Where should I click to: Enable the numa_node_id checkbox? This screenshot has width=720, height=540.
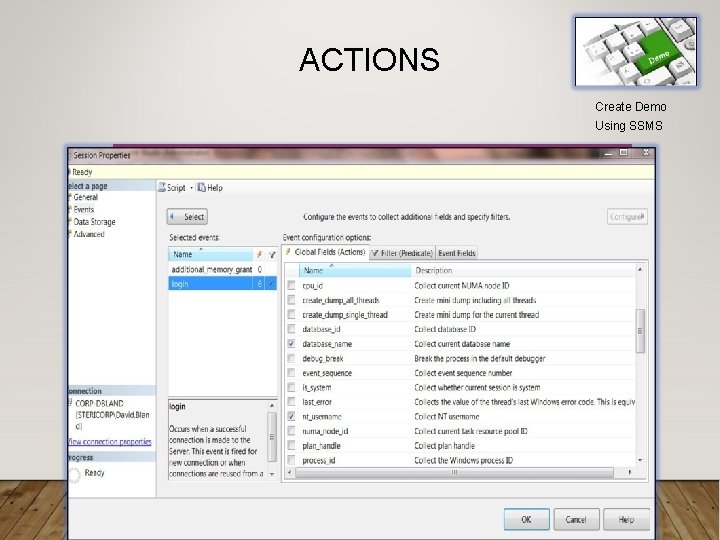click(291, 431)
